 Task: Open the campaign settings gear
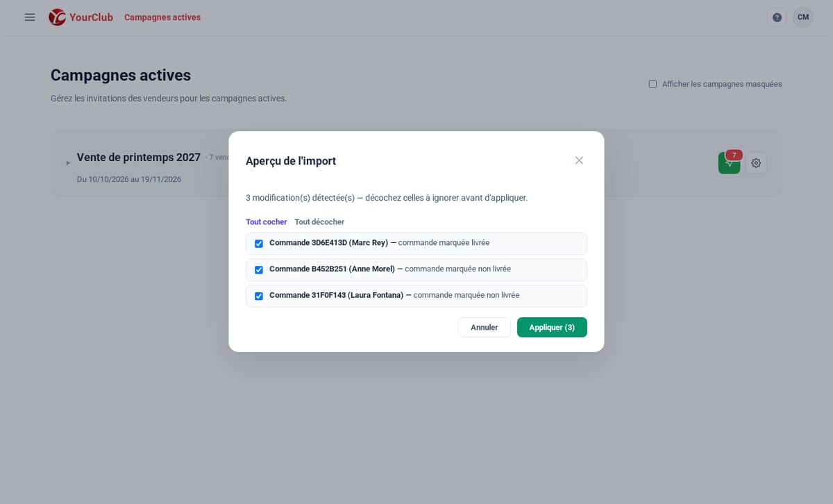tap(756, 163)
